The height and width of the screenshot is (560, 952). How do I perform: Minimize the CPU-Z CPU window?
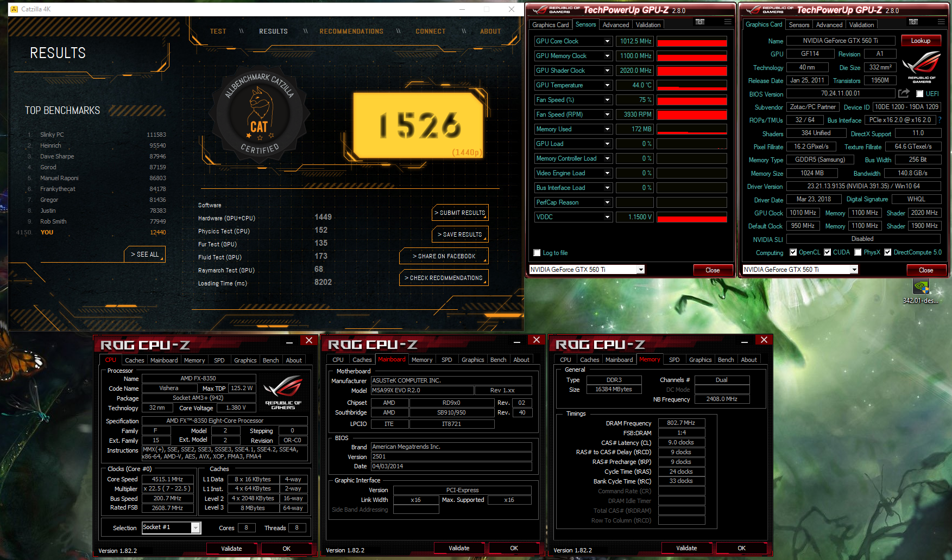pyautogui.click(x=289, y=342)
